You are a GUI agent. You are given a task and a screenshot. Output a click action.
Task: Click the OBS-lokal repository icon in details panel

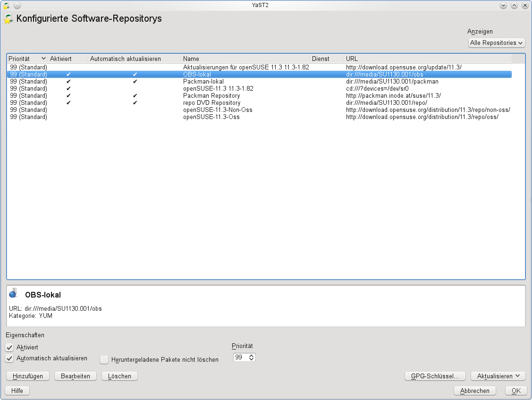click(x=13, y=293)
